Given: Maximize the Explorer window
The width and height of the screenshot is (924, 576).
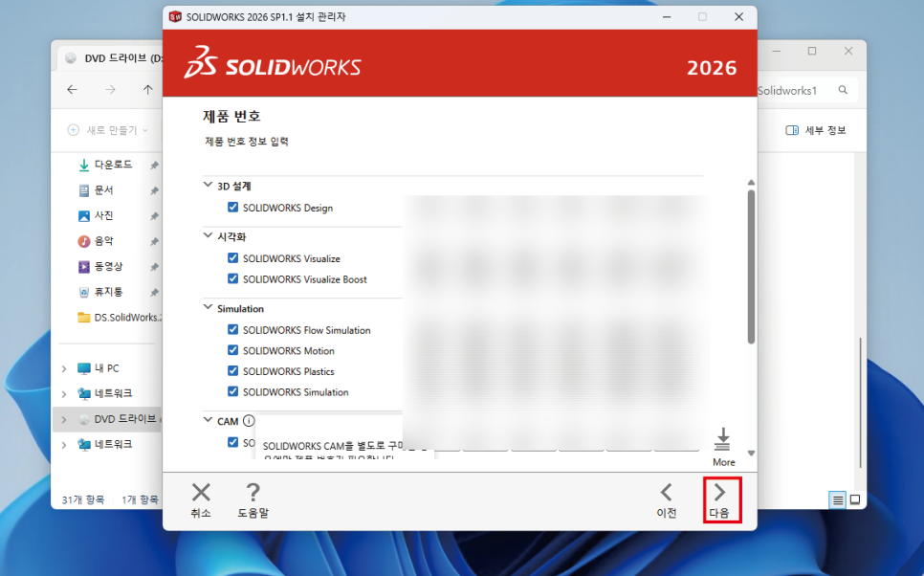Looking at the screenshot, I should pos(812,52).
